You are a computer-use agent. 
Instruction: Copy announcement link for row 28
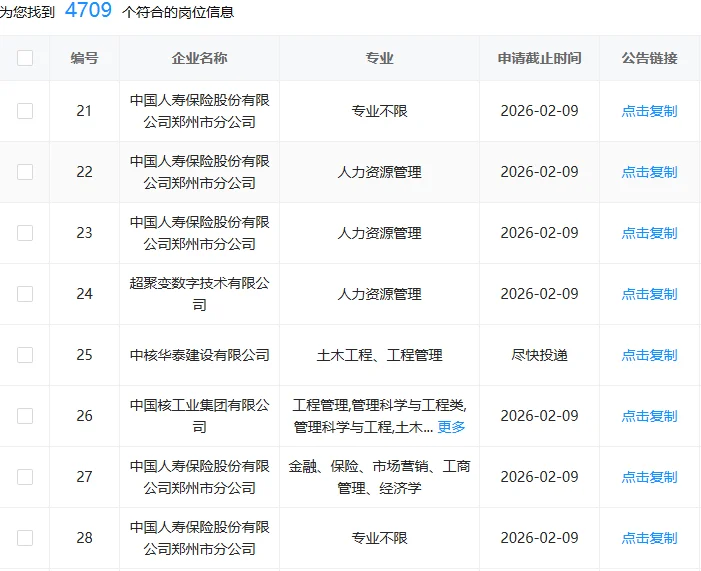[650, 538]
